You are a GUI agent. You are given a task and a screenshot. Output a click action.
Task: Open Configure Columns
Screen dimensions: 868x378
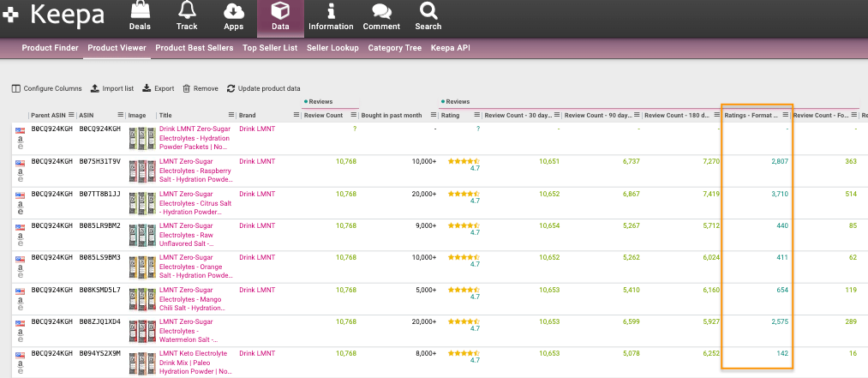(47, 88)
